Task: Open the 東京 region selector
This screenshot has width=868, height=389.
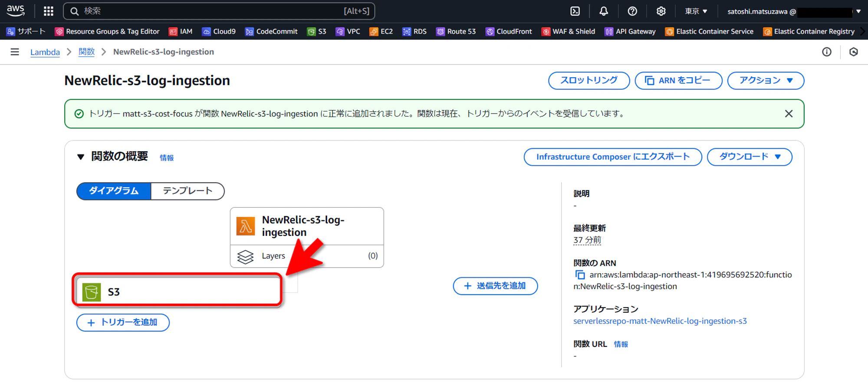Action: coord(696,11)
